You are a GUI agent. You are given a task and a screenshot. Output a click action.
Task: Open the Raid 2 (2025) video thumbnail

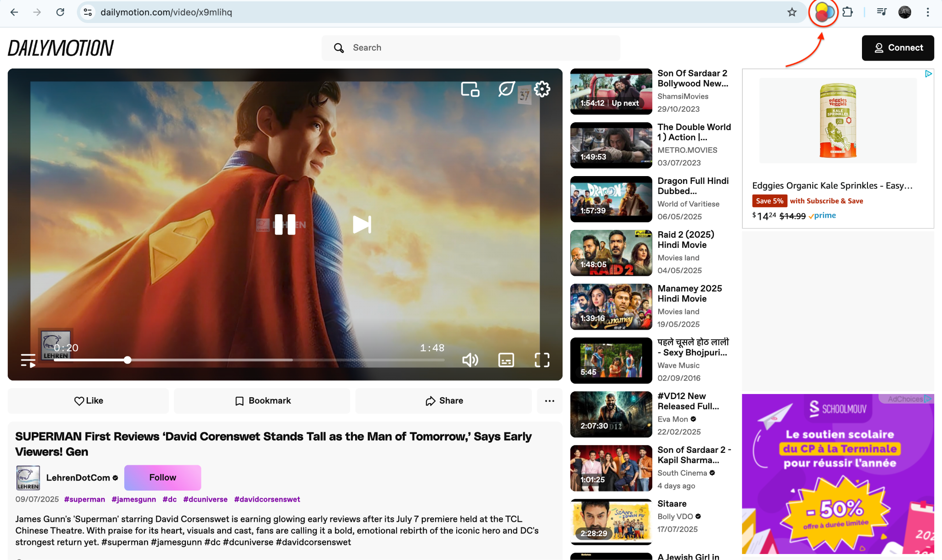(611, 253)
